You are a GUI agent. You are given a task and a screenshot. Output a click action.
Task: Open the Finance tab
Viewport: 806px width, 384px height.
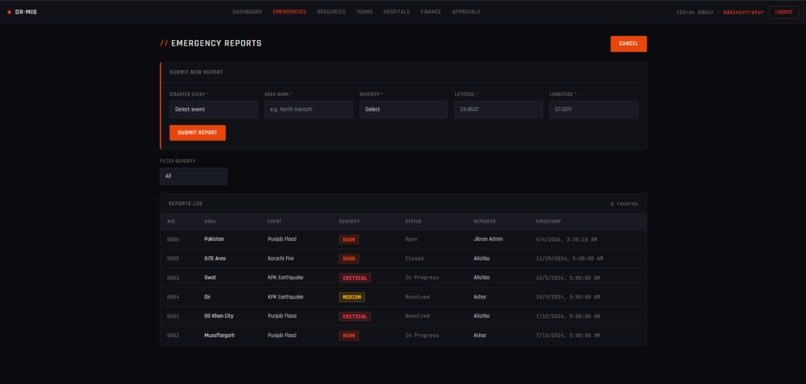(x=431, y=12)
